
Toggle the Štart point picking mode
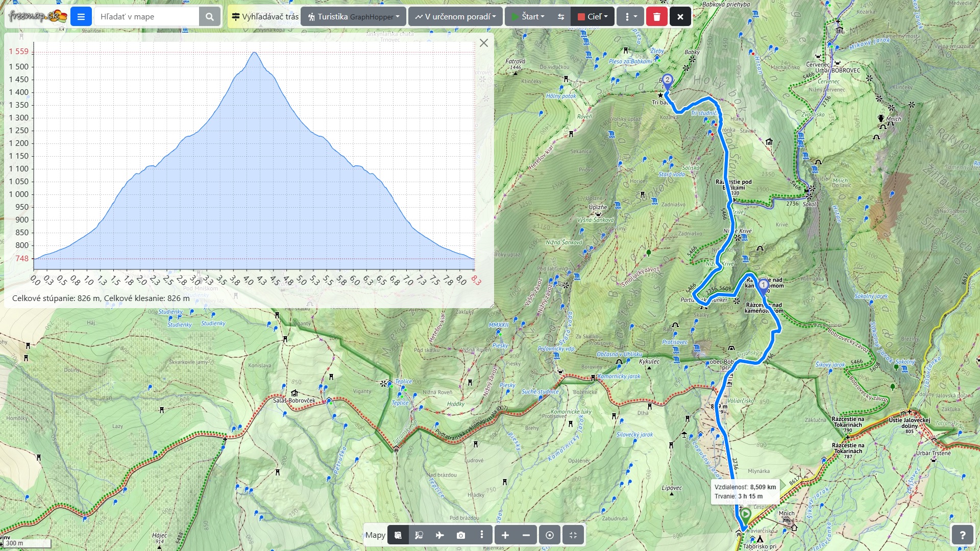pyautogui.click(x=528, y=17)
